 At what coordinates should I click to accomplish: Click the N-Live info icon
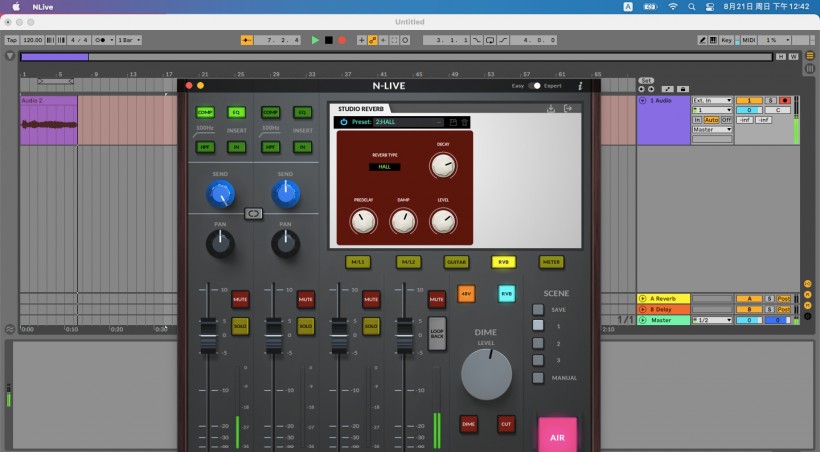(579, 86)
